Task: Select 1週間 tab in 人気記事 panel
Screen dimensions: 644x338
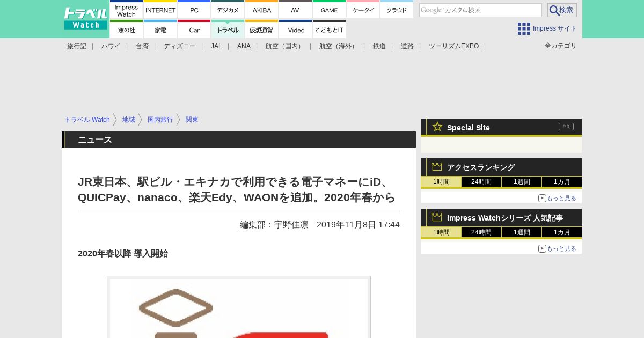Action: point(522,232)
